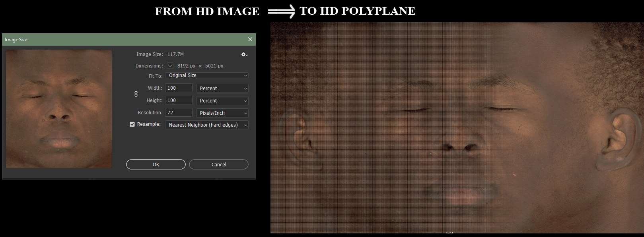Click the Cancel button
644x237 pixels.
pos(219,164)
